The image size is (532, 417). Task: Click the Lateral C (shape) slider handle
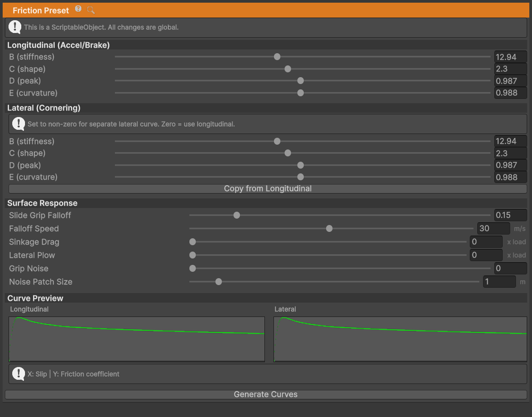pyautogui.click(x=288, y=153)
